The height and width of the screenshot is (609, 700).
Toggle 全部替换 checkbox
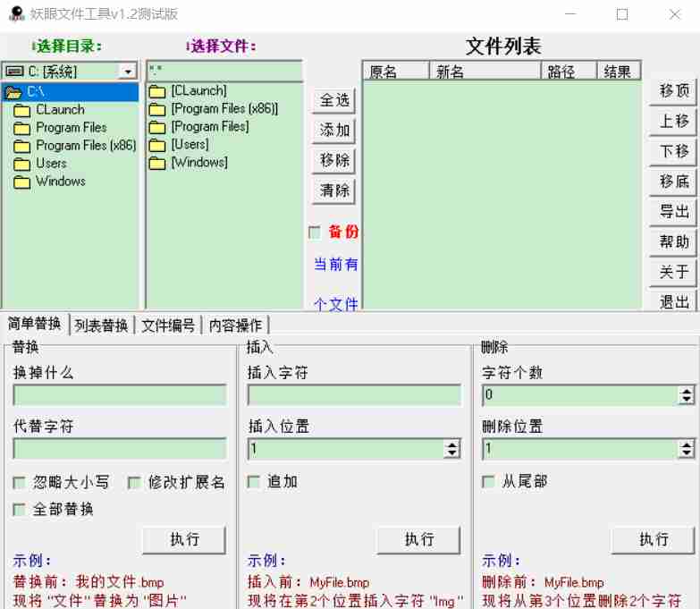pyautogui.click(x=19, y=510)
